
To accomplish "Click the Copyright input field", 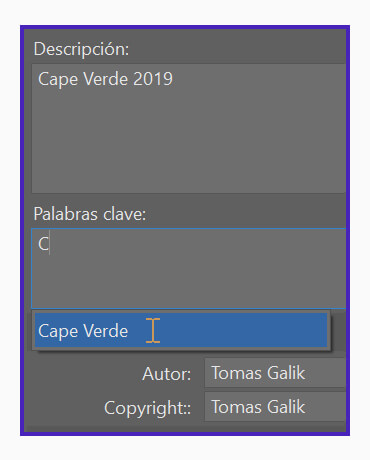I will click(275, 407).
